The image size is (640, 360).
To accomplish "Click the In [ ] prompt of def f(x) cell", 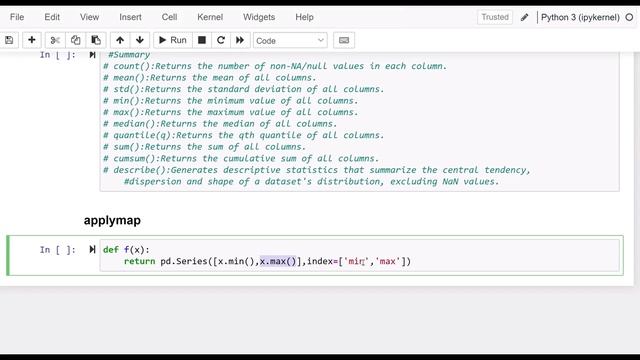I will point(58,250).
